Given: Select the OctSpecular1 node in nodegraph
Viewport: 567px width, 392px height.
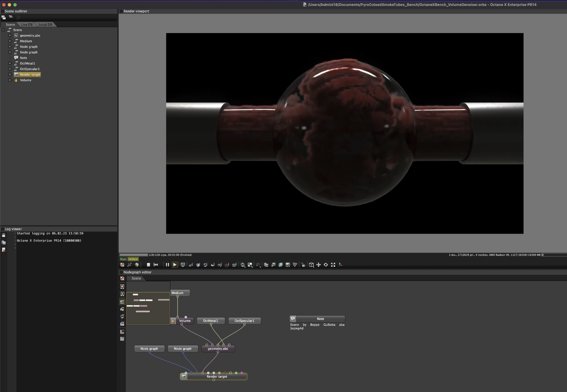Looking at the screenshot, I should (x=244, y=321).
